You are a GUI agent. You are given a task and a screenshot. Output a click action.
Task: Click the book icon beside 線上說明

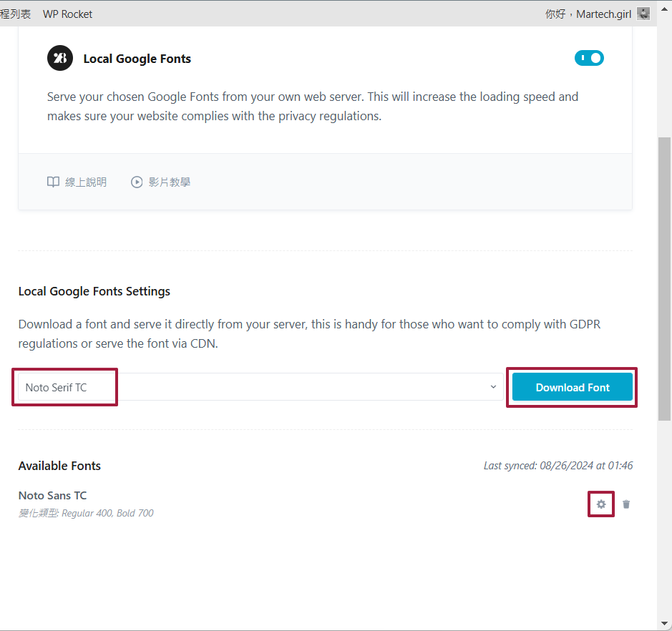tap(53, 182)
